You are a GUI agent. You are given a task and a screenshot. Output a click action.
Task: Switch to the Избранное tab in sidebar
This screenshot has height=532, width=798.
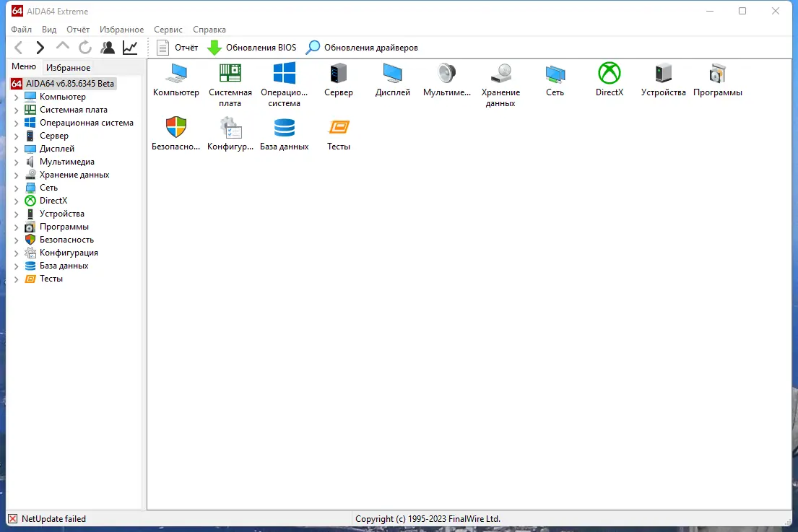[68, 68]
